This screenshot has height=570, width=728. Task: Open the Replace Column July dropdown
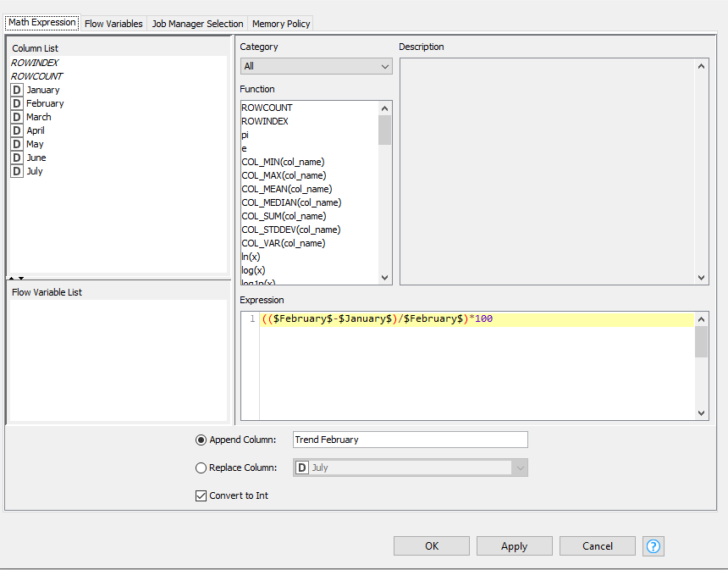click(x=410, y=468)
